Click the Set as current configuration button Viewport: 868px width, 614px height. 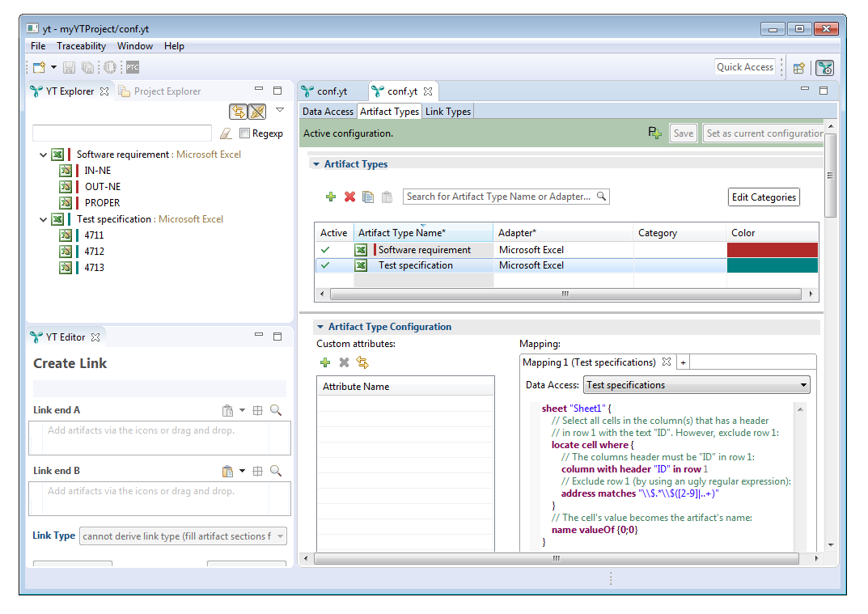[764, 133]
